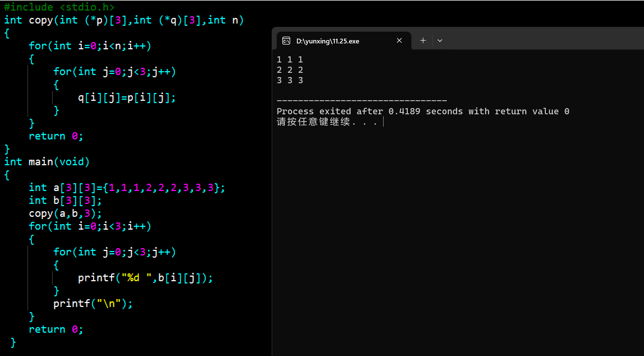Click the copy(a,b,3); function call
Image resolution: width=644 pixels, height=356 pixels.
point(65,213)
